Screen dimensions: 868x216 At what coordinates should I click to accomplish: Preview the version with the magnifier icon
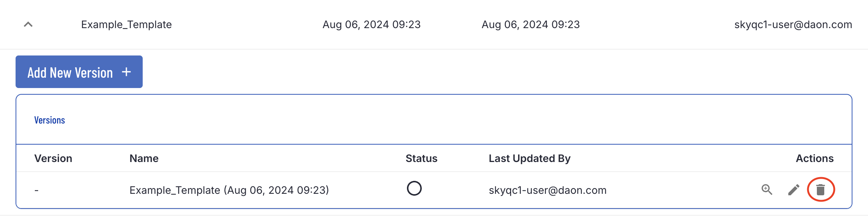[x=767, y=190]
